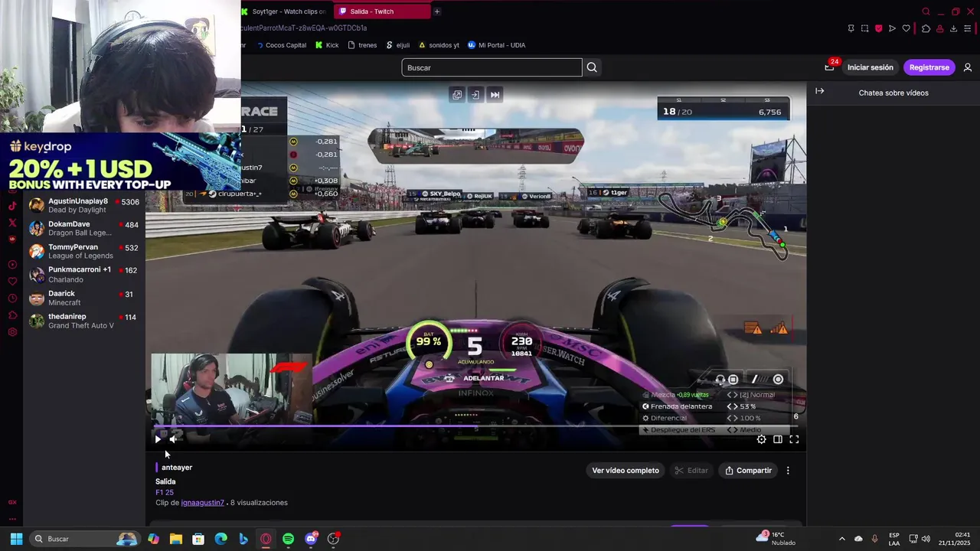
Task: Open File Explorer from the taskbar
Action: coord(176,539)
